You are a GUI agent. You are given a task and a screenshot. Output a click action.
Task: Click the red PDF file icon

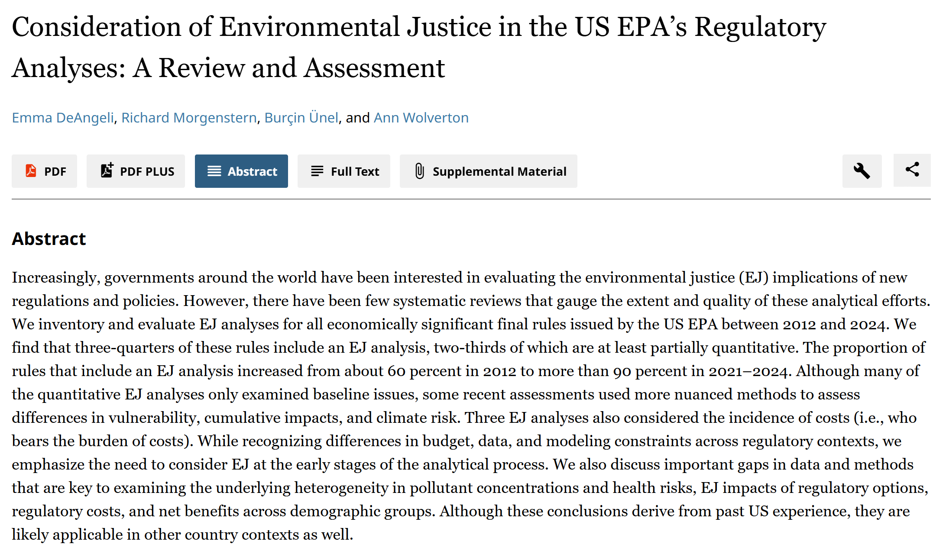[x=31, y=171]
